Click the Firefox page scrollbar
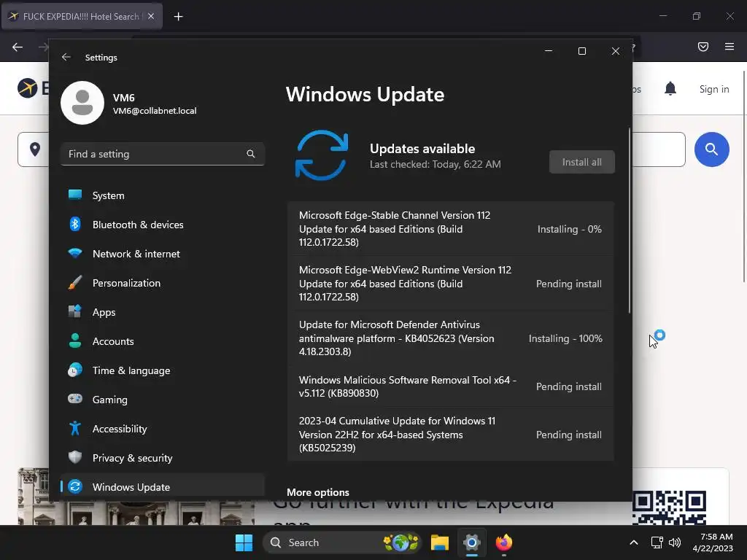This screenshot has width=747, height=560. (744, 176)
